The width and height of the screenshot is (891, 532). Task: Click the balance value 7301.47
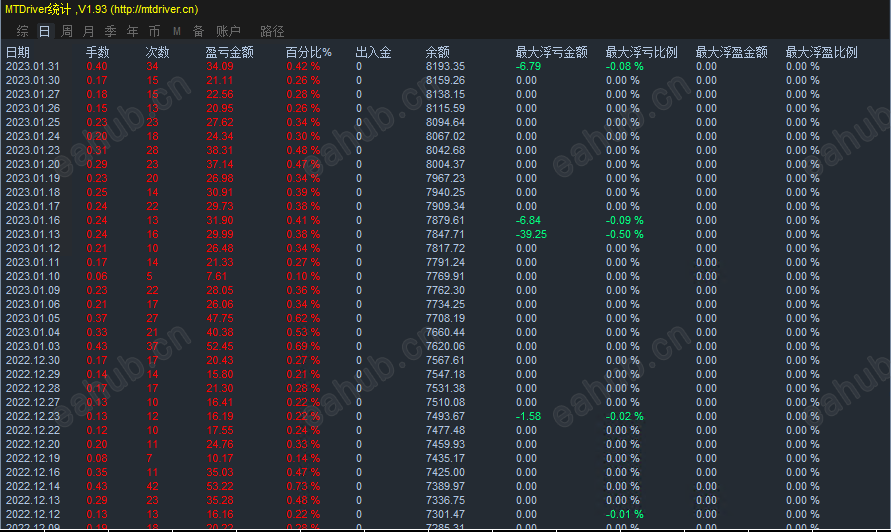(x=445, y=514)
